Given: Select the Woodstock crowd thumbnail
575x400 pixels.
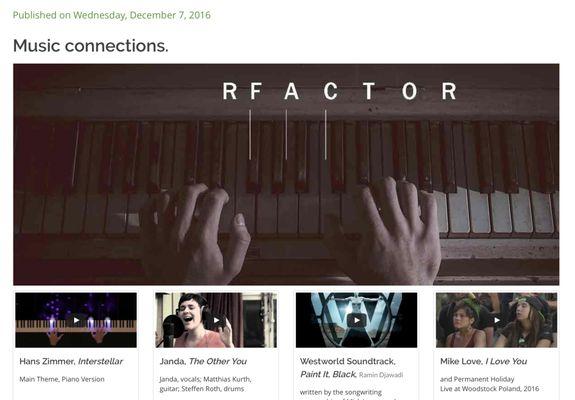Looking at the screenshot, I should point(497,320).
